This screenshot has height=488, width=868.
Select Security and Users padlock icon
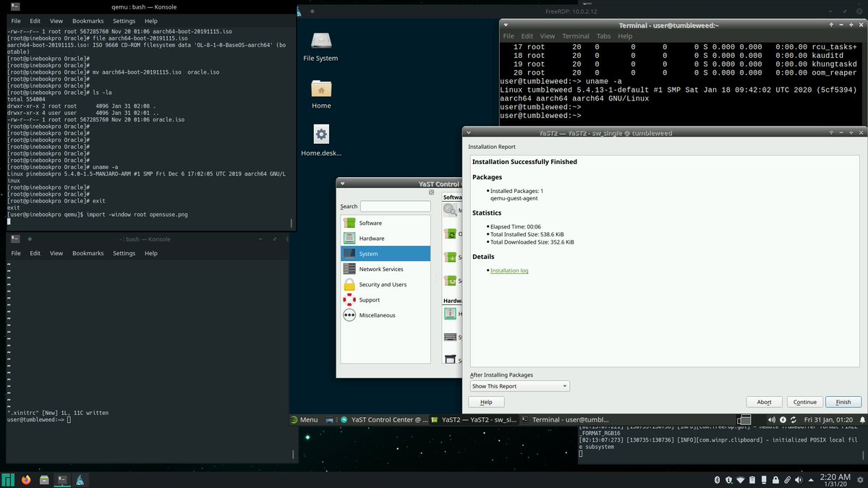coord(349,284)
